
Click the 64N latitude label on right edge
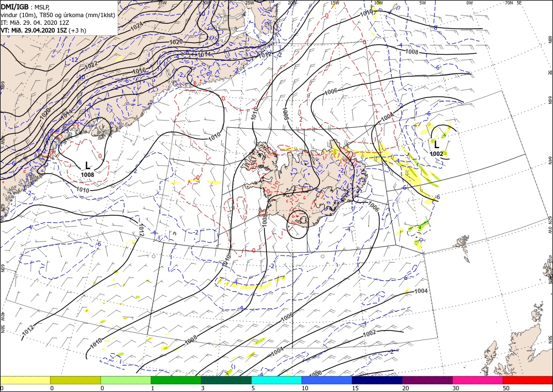tap(550, 161)
